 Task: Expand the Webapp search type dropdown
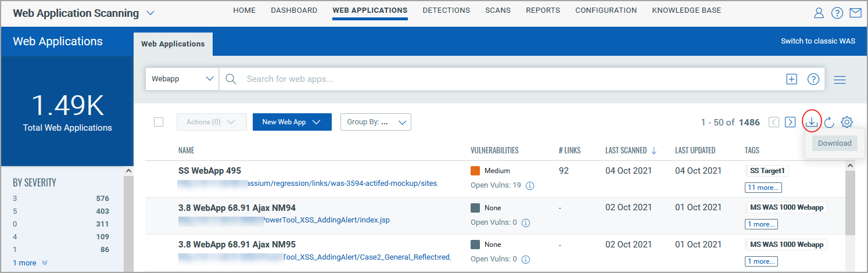(182, 79)
